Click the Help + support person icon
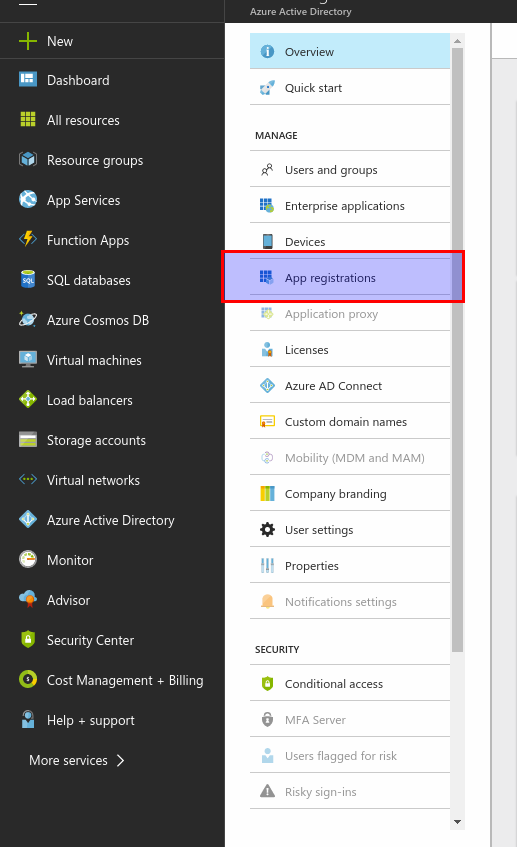Screen dimensions: 517x847 28,719
